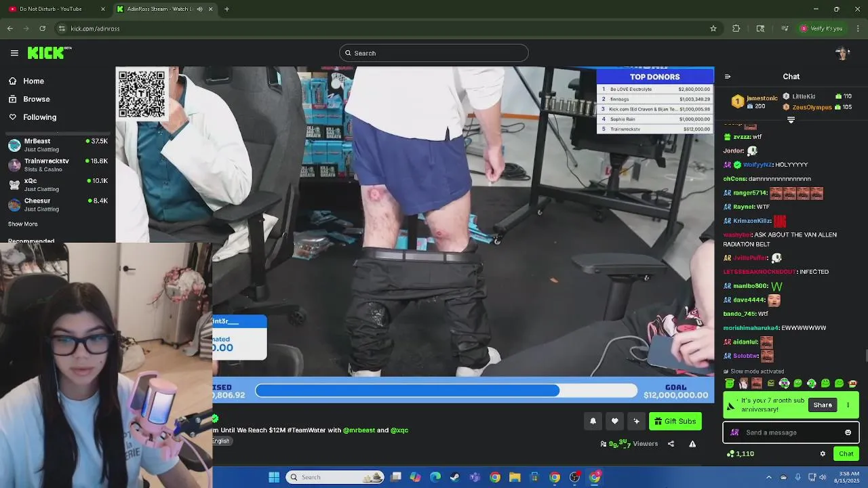Toggle follow heart button
Viewport: 868px width, 488px height.
click(x=614, y=422)
